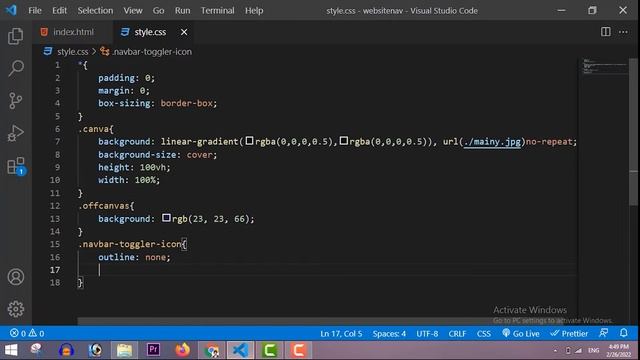This screenshot has height=360, width=640.
Task: Open the Explorer view in activity bar
Action: pyautogui.click(x=16, y=36)
